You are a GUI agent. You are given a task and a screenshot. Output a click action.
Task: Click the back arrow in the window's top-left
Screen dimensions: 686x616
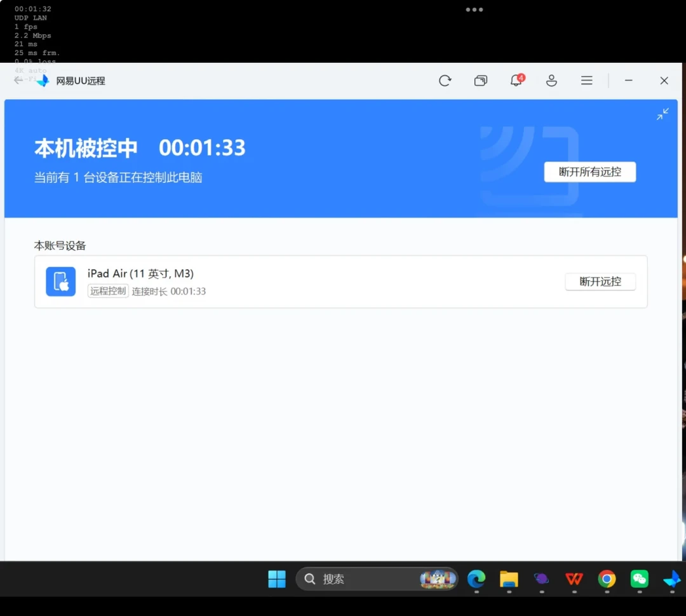(x=18, y=80)
